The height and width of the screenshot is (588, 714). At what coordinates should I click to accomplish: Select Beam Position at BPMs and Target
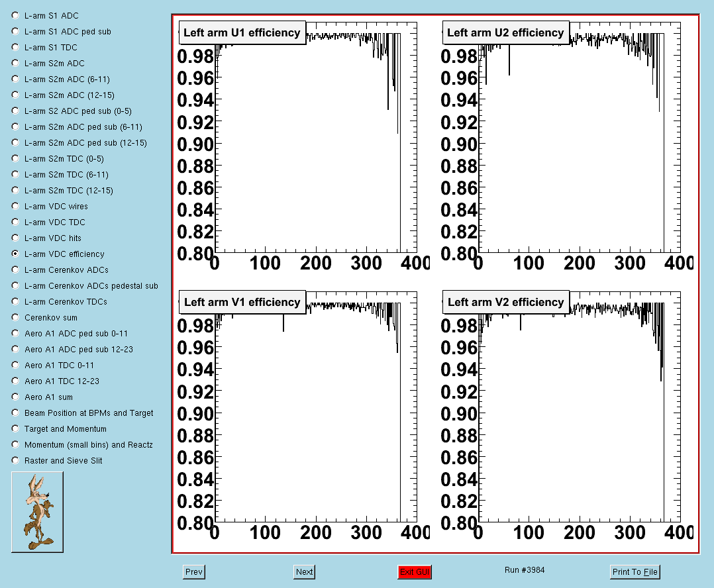click(x=15, y=413)
